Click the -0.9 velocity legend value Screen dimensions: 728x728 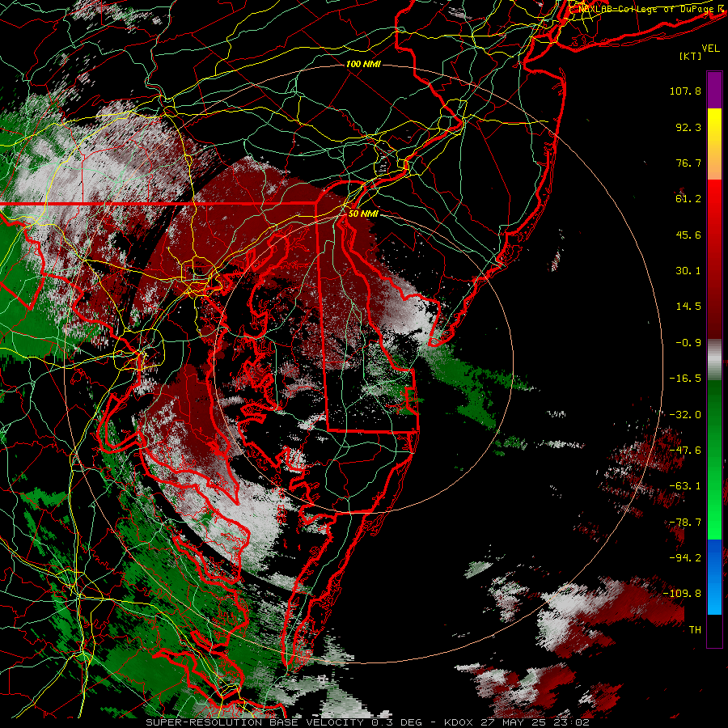pos(688,343)
